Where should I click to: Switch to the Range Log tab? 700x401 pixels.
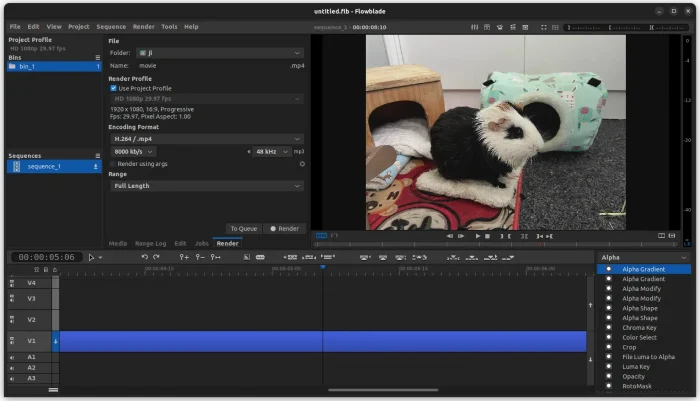coord(151,243)
